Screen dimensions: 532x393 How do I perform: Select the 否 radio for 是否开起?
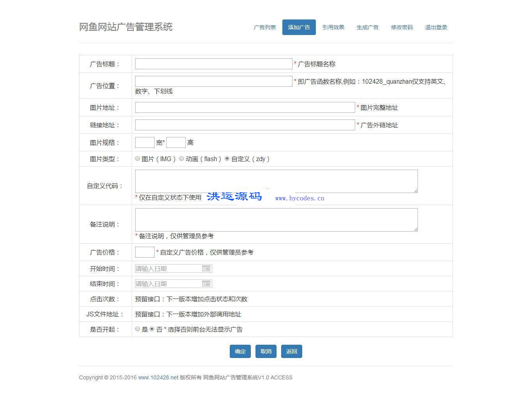click(x=152, y=329)
